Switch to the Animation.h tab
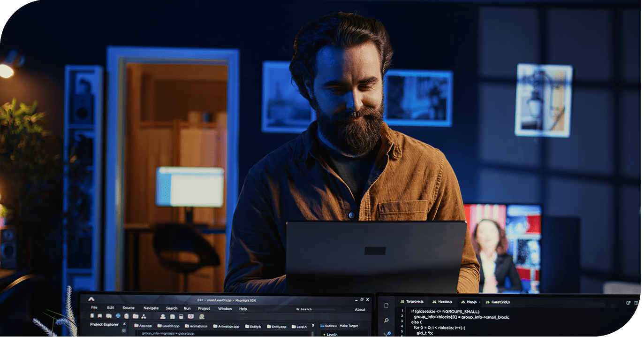 [196, 326]
